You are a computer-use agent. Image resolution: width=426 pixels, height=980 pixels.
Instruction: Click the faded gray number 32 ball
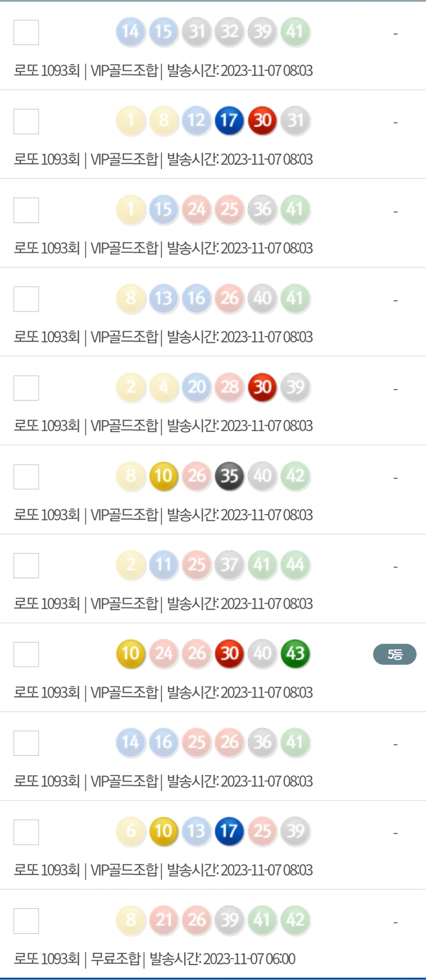229,32
